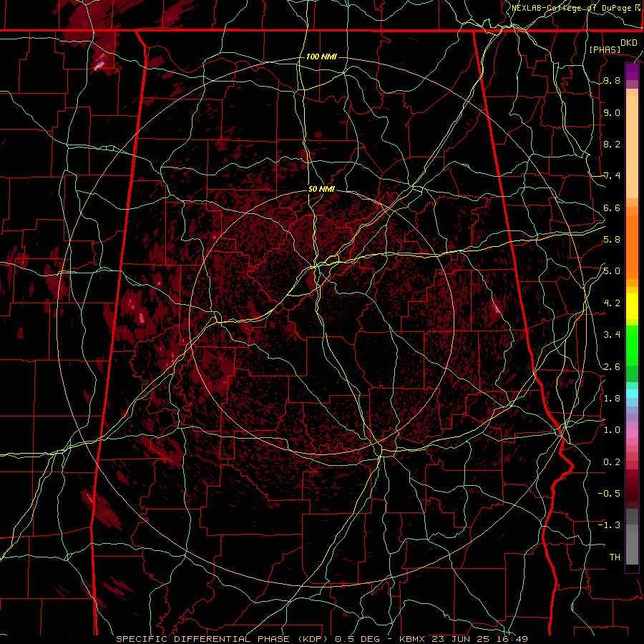Click the SPECIFIC DIFFERENTIAL PHASE caption text
Image resolution: width=644 pixels, height=644 pixels.
pos(203,639)
